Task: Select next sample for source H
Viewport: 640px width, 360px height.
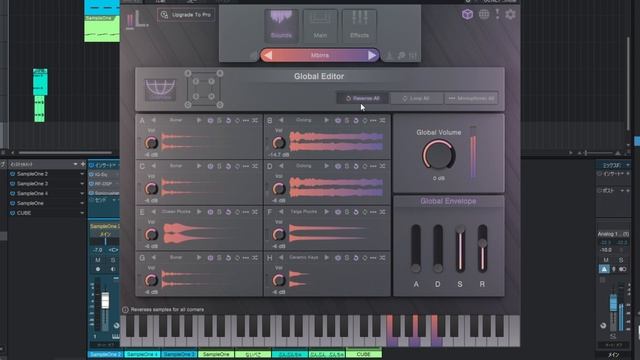Action: click(x=326, y=258)
